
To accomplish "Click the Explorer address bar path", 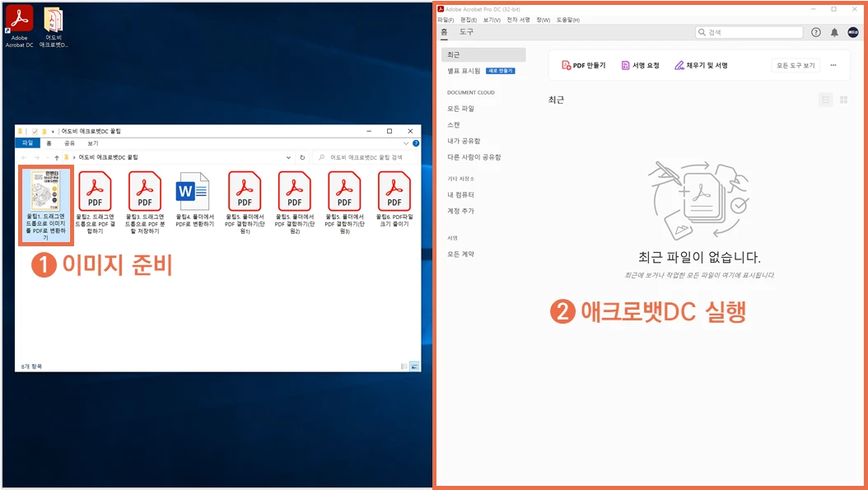I will coord(177,158).
